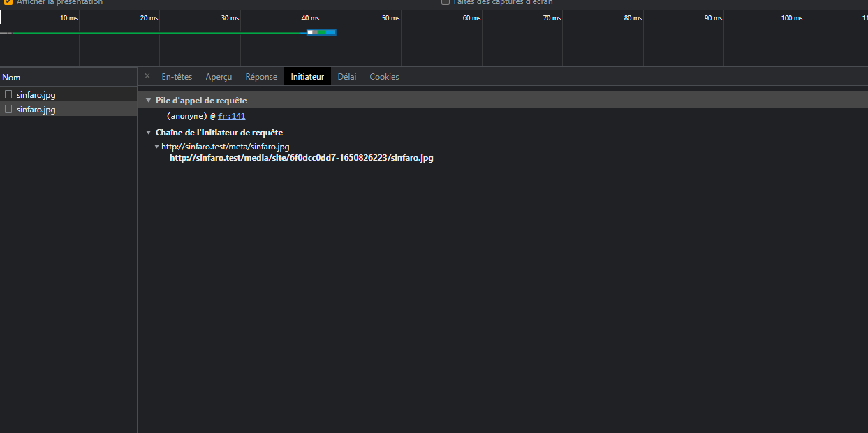Click the 10 ms timeline marker

[68, 18]
